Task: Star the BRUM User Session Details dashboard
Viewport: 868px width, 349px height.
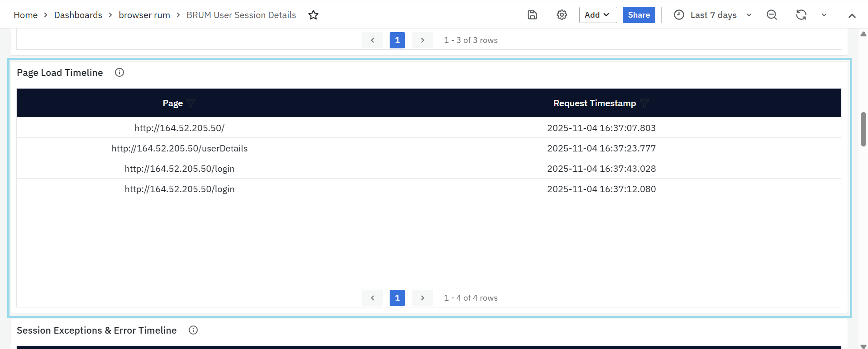Action: click(313, 15)
